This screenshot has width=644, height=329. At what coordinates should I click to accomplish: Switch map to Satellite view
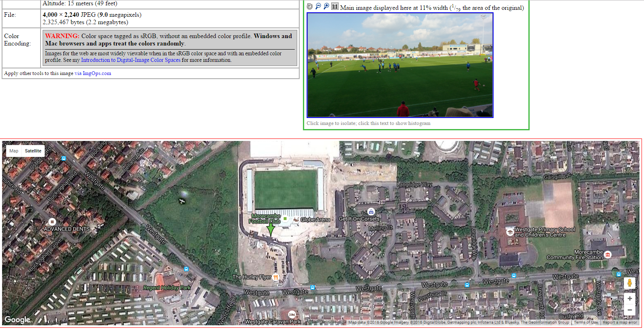(x=33, y=151)
